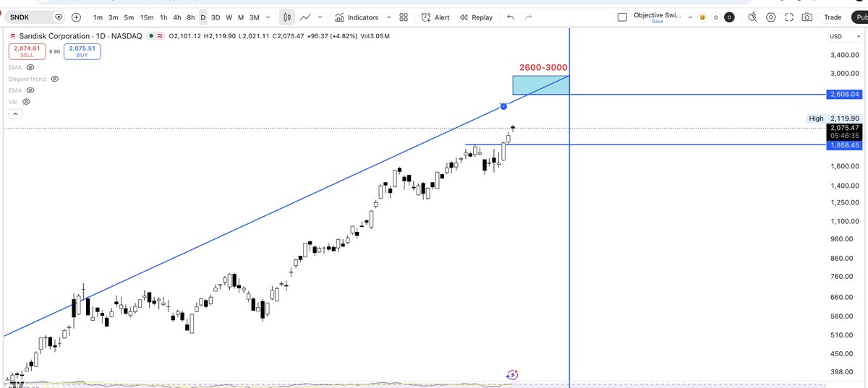Expand the manage layouts chevron
The height and width of the screenshot is (388, 868).
pos(691,17)
